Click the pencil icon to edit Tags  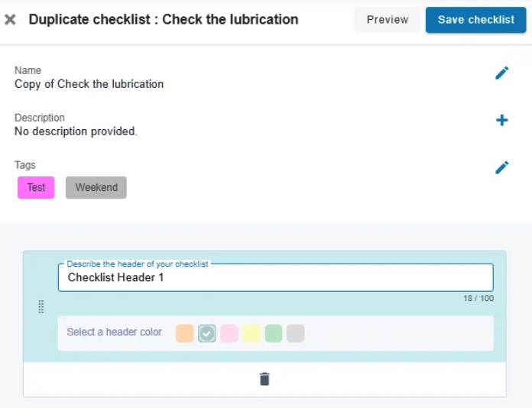(x=501, y=167)
